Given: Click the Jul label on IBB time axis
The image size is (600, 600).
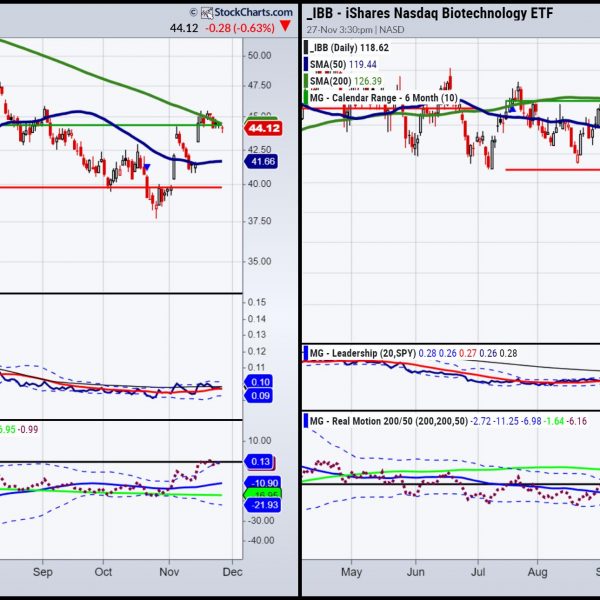Looking at the screenshot, I should [478, 572].
